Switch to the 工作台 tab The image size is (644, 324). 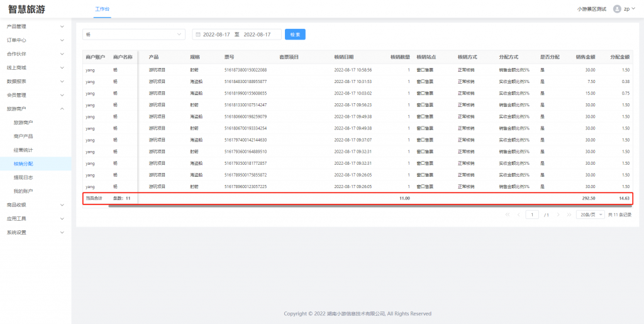(102, 9)
